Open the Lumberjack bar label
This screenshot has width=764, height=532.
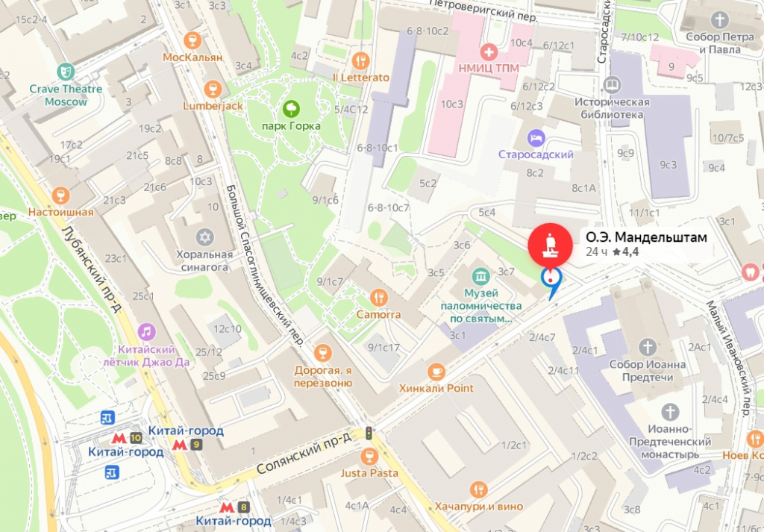tap(213, 106)
